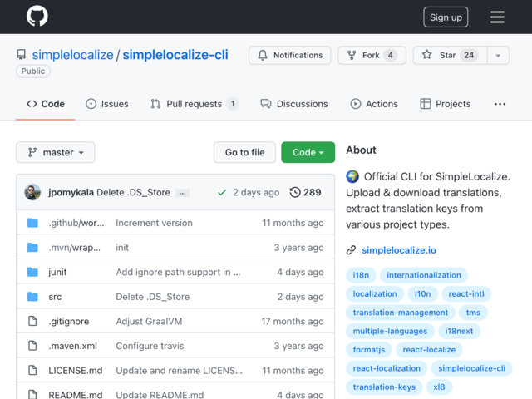Screen dimensions: 532x399
Task: Click the Go to file button
Action: pyautogui.click(x=244, y=152)
